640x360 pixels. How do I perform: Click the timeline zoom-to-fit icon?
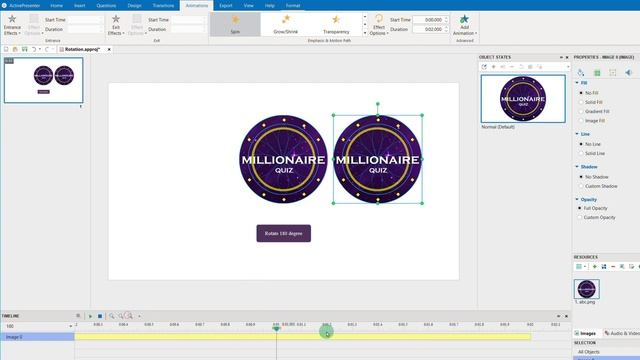click(x=129, y=316)
